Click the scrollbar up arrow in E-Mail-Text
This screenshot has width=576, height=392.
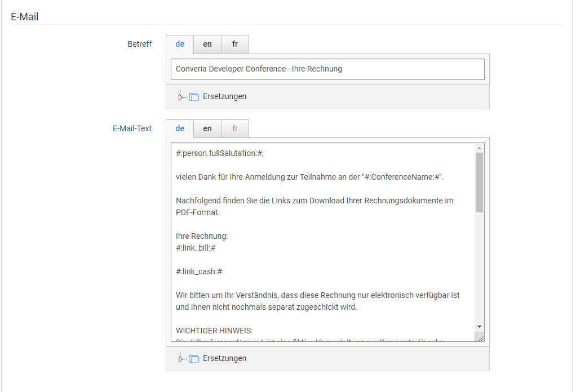coord(479,148)
